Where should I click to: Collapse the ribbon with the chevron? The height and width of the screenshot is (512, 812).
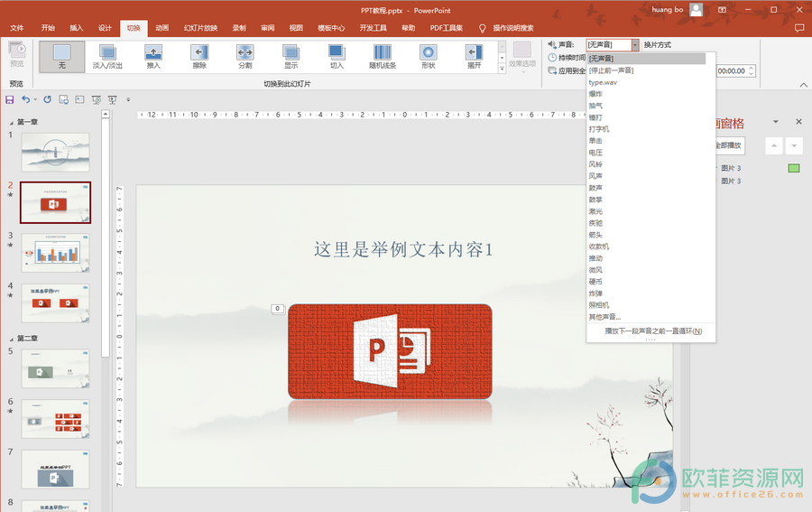click(803, 85)
